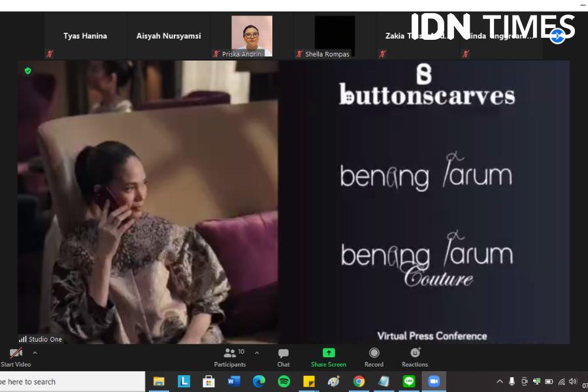This screenshot has height=392, width=588.
Task: Switch to Google Chrome on the taskbar
Action: coord(359,382)
